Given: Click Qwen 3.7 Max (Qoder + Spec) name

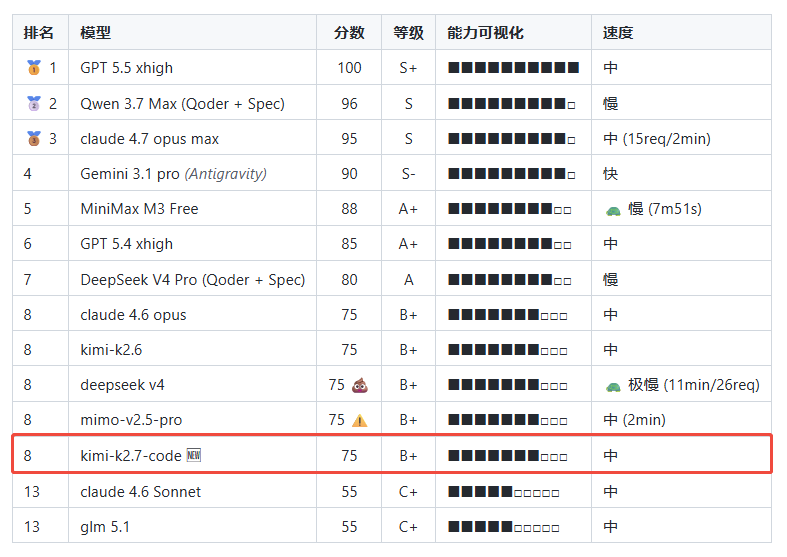Looking at the screenshot, I should pos(182,104).
